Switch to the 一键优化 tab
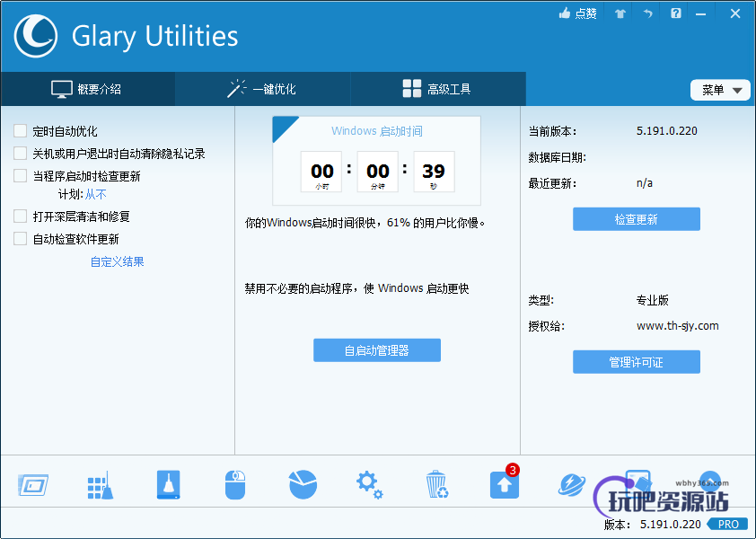 [x=263, y=89]
